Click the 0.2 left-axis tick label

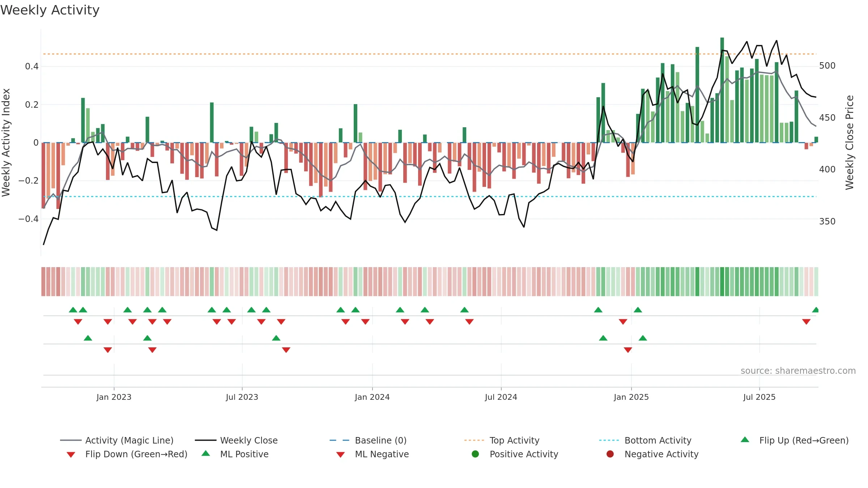tap(32, 104)
